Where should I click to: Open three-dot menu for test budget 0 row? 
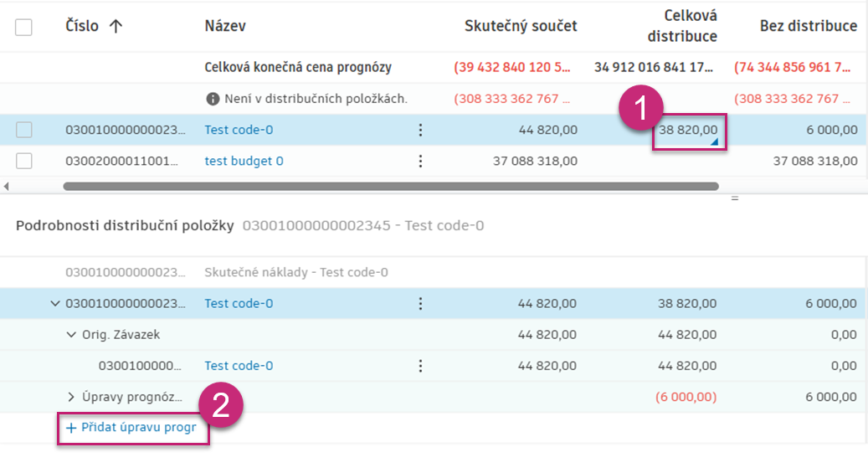(420, 161)
